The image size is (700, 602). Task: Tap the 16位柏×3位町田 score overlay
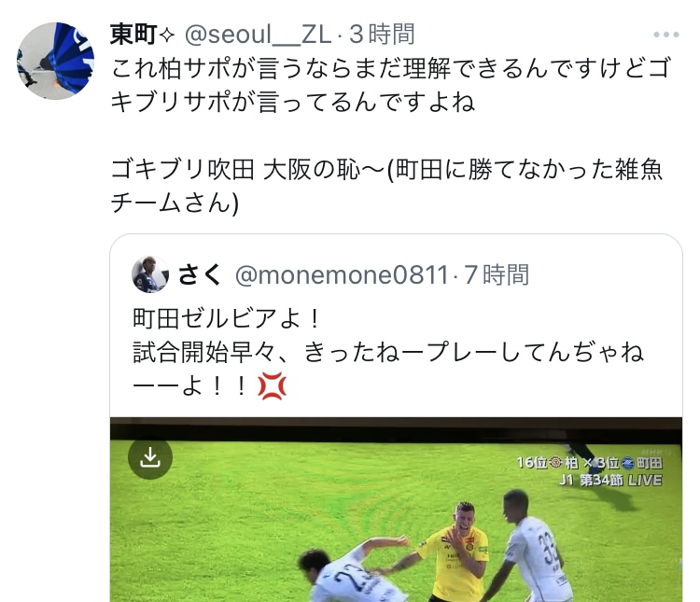pos(589,463)
